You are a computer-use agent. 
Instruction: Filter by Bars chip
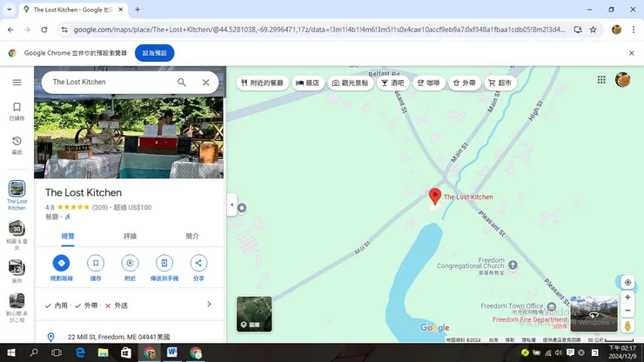coord(392,83)
